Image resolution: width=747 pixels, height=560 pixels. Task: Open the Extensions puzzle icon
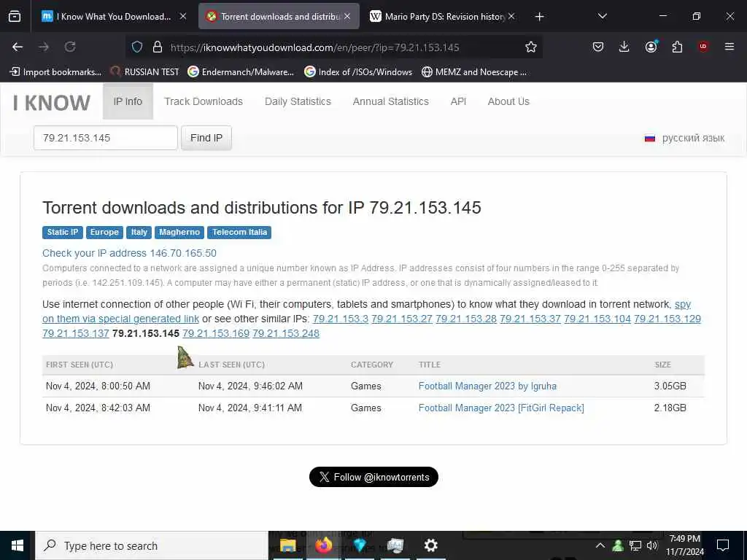[x=677, y=47]
